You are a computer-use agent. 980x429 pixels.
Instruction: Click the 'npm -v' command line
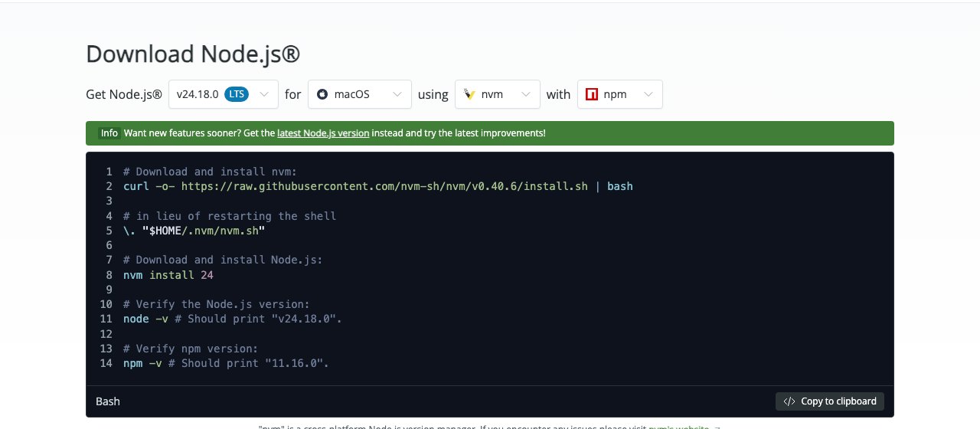(226, 363)
